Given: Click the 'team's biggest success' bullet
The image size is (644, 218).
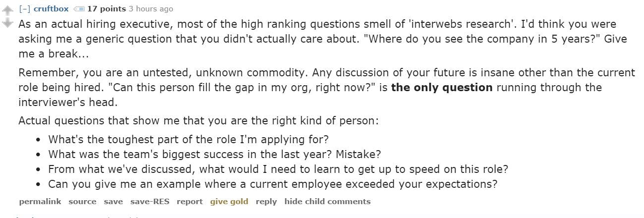Looking at the screenshot, I should pos(214,154).
